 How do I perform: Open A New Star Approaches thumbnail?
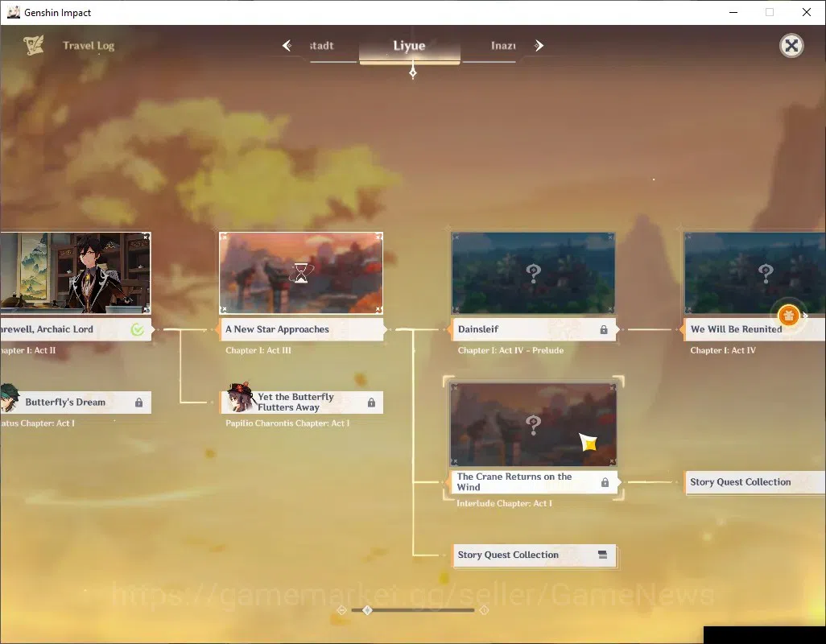click(301, 273)
